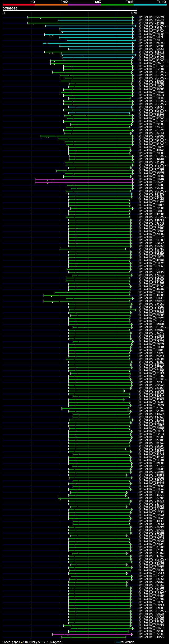Open hit UniRef100_Q6DJA2
This screenshot has width=169, height=644.
152,92
